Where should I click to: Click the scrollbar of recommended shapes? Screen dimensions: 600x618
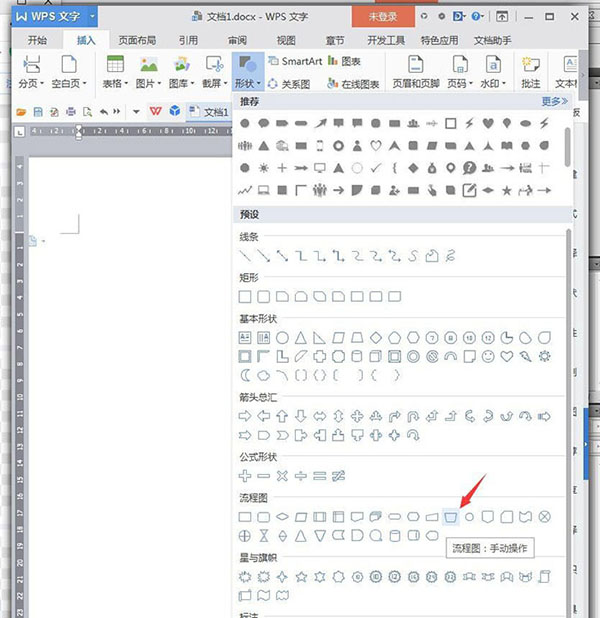pos(567,147)
